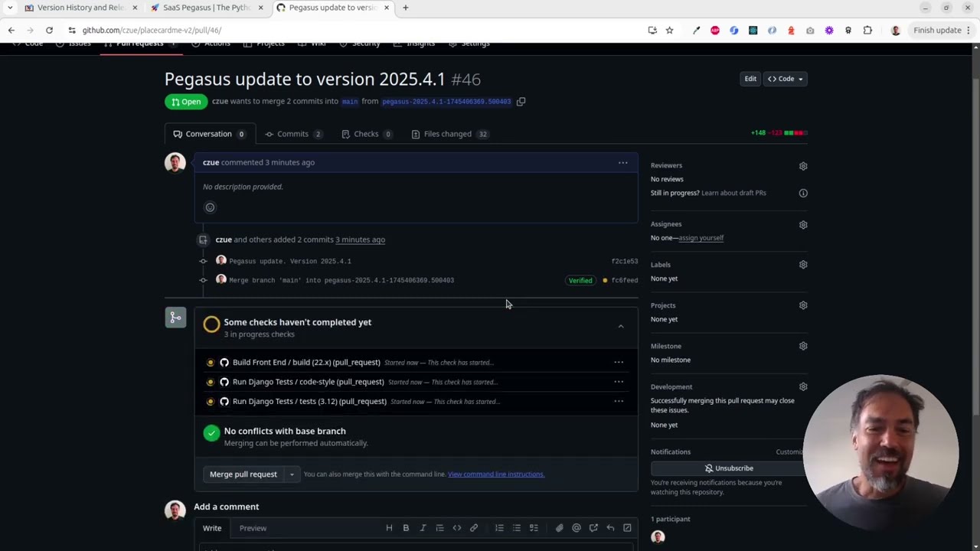Open czue comment options ellipsis
The height and width of the screenshot is (551, 980).
point(623,162)
